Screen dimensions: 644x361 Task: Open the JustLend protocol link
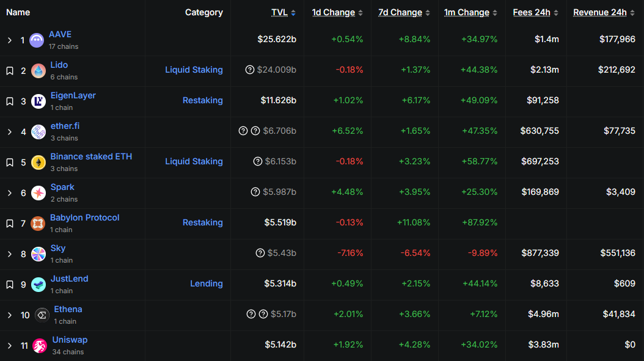(x=70, y=279)
